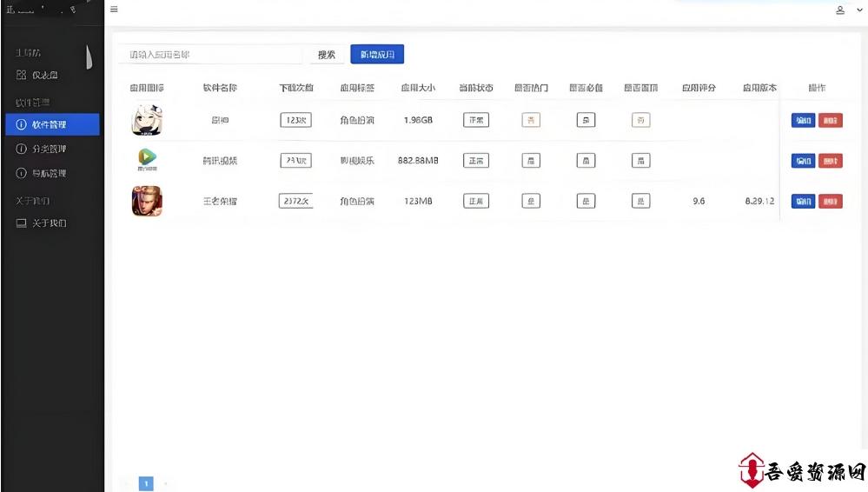Click the Honor of Kings (王者荣耀) app icon

tap(147, 201)
